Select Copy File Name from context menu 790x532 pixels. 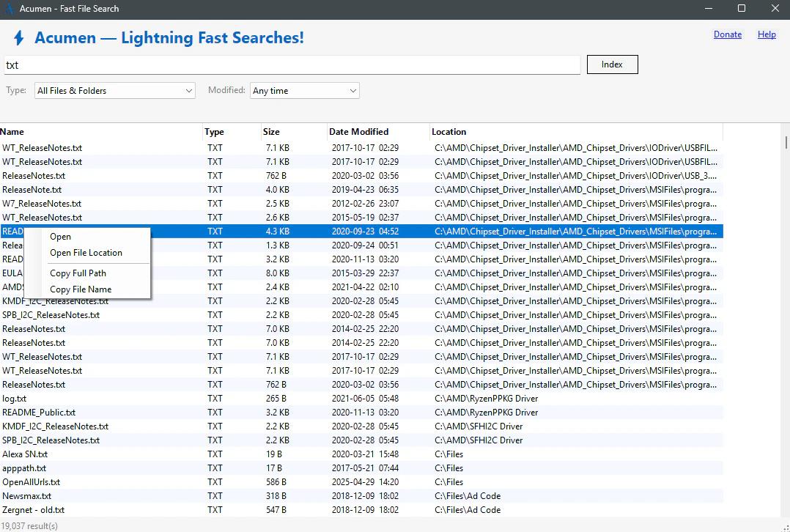tap(81, 289)
